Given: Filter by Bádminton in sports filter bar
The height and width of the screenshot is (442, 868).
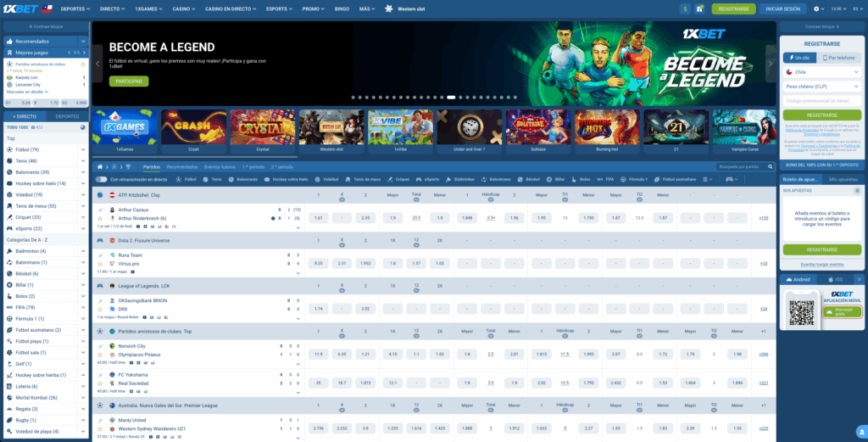Looking at the screenshot, I should click(460, 180).
